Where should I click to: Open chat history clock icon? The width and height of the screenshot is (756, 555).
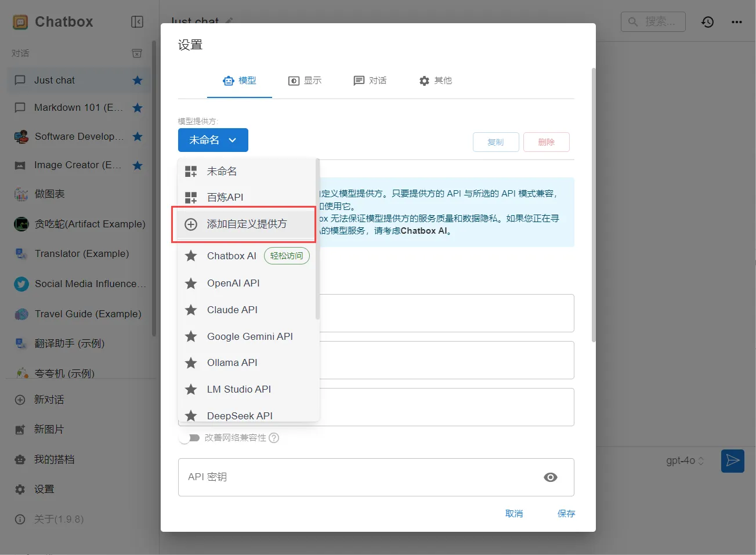707,22
